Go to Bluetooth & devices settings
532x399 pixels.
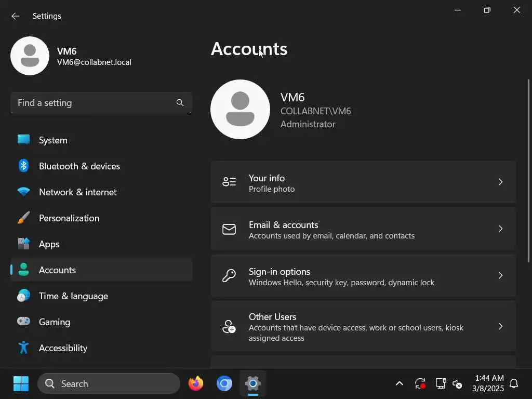coord(101,166)
